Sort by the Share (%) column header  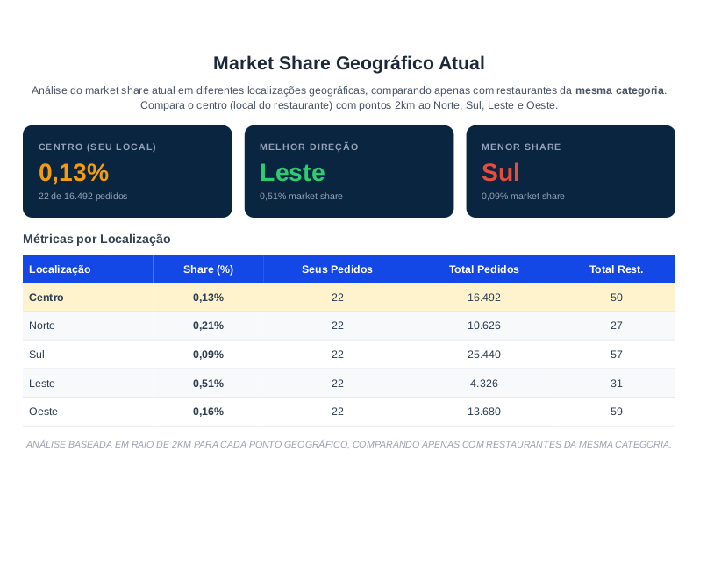pos(208,269)
